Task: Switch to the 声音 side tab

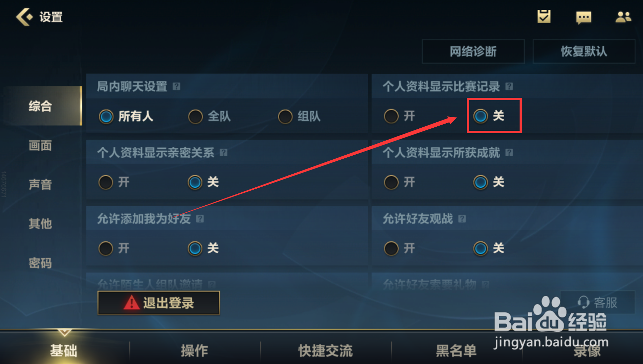Action: (x=40, y=185)
